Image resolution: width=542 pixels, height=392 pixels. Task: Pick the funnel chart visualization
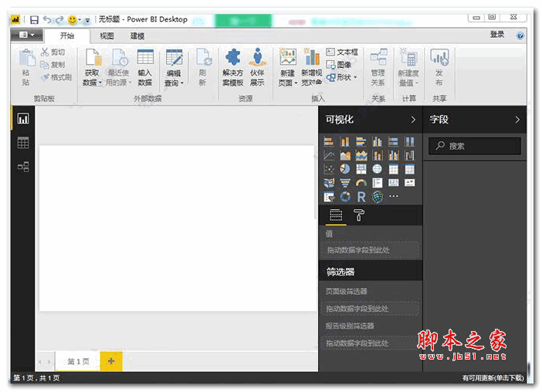345,183
